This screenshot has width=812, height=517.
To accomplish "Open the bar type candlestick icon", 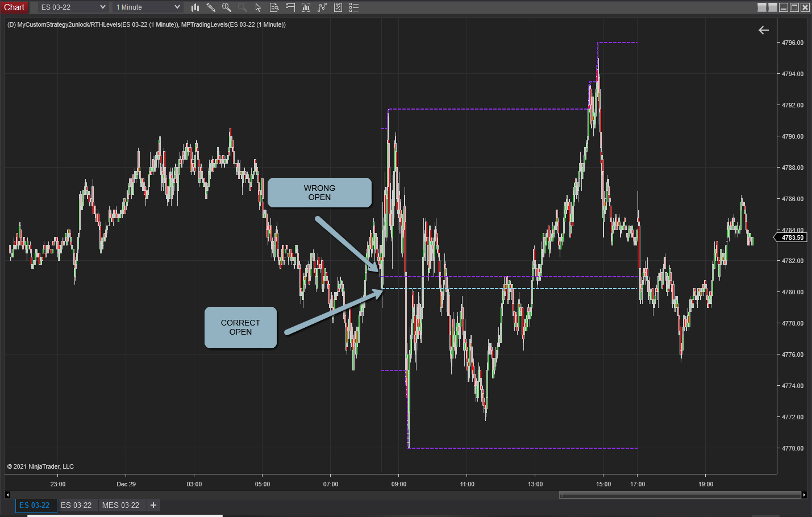I will pos(195,7).
